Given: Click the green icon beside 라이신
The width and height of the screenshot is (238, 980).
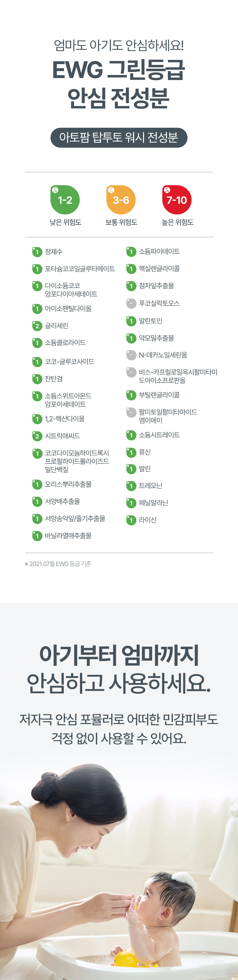Looking at the screenshot, I should coord(131,520).
